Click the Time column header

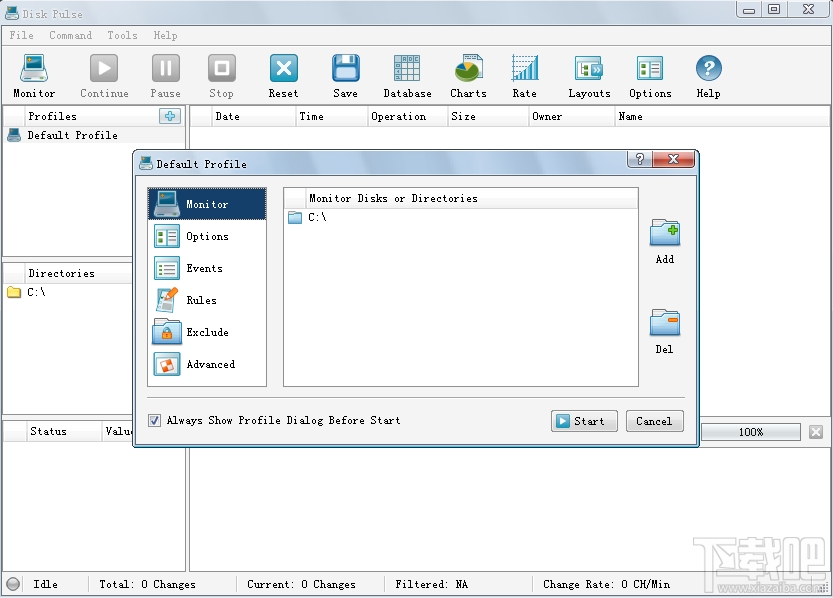click(x=331, y=116)
